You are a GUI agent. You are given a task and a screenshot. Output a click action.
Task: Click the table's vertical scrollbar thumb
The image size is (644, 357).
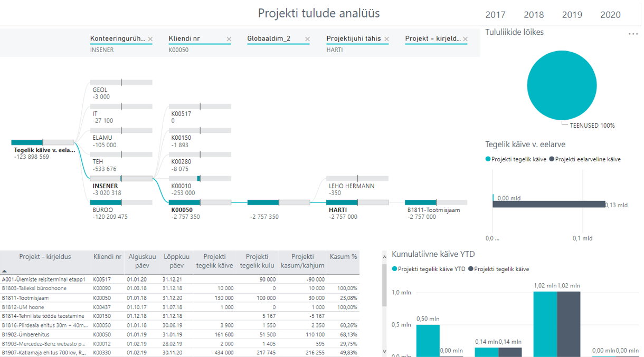[x=384, y=284]
